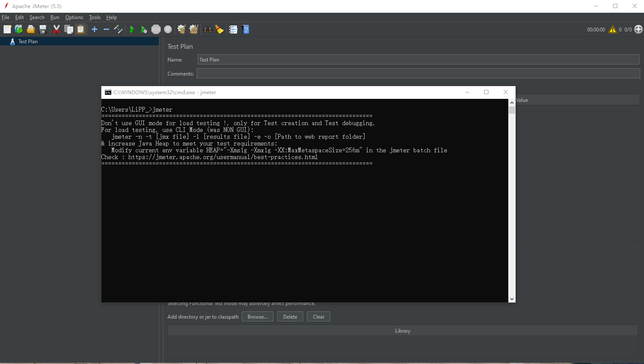Image resolution: width=644 pixels, height=364 pixels.
Task: Click the Clear All results icon
Action: tap(194, 29)
